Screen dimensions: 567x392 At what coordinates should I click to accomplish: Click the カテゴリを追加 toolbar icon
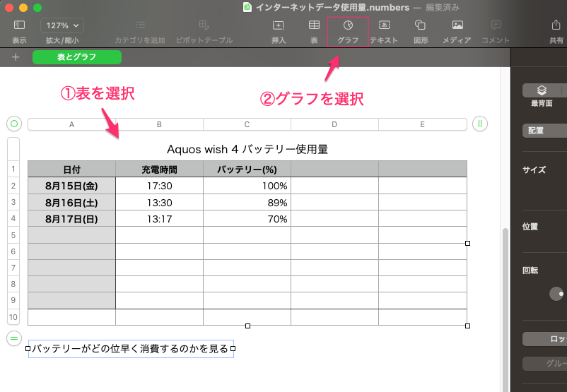point(140,25)
